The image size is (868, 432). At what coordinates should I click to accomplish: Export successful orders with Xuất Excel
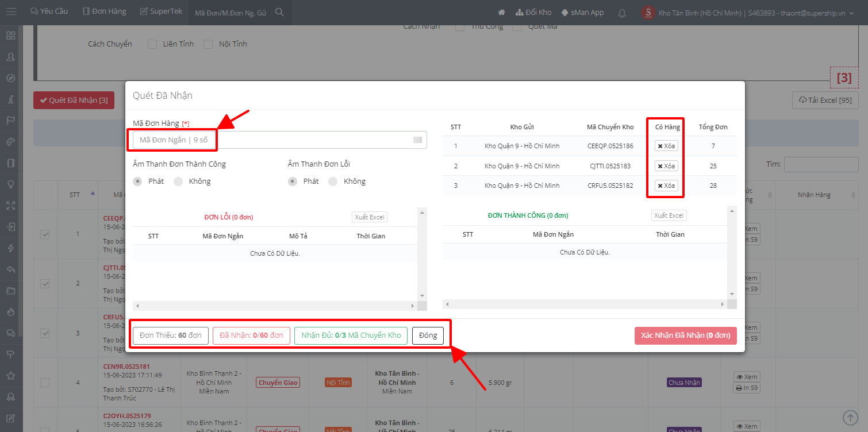click(669, 215)
